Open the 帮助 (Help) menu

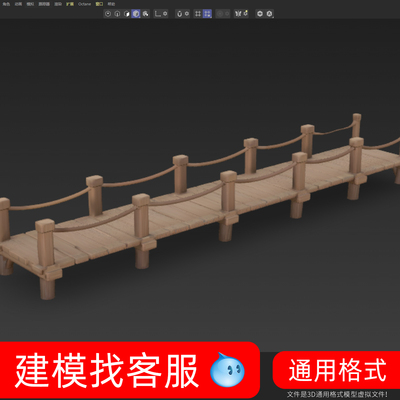click(x=111, y=4)
